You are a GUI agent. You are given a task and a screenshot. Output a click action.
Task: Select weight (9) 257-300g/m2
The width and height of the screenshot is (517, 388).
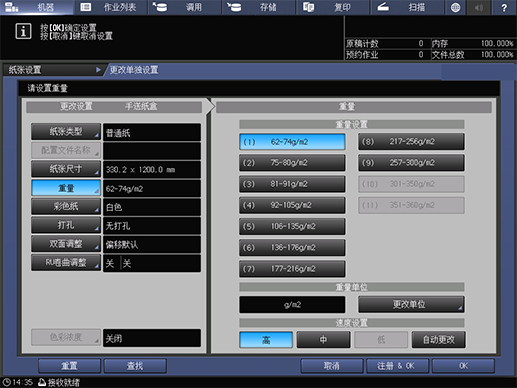click(411, 163)
